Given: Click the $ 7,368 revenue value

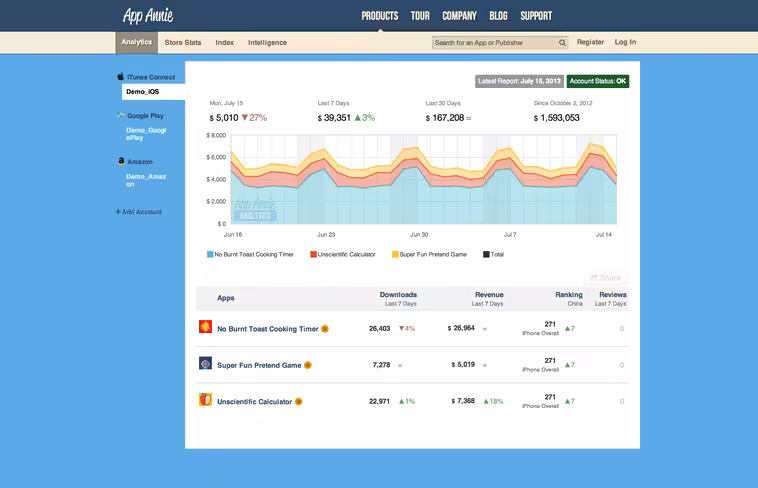Looking at the screenshot, I should tap(463, 400).
